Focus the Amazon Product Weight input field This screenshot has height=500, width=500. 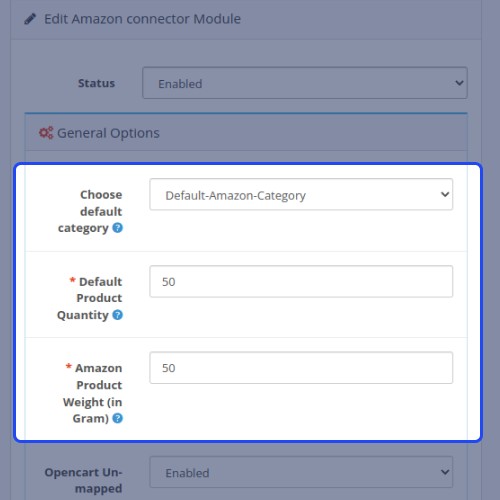[301, 368]
